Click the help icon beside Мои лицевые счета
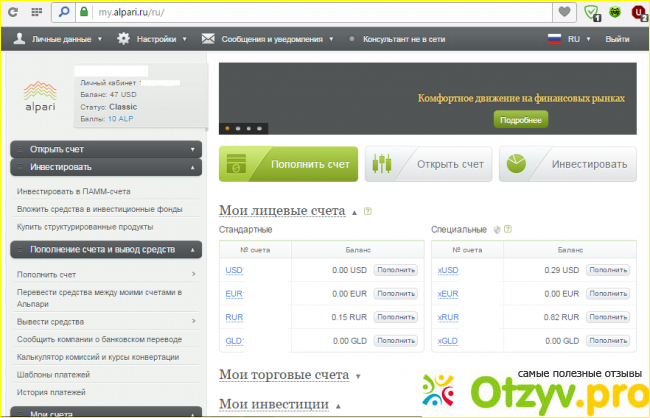The height and width of the screenshot is (418, 650). [368, 212]
